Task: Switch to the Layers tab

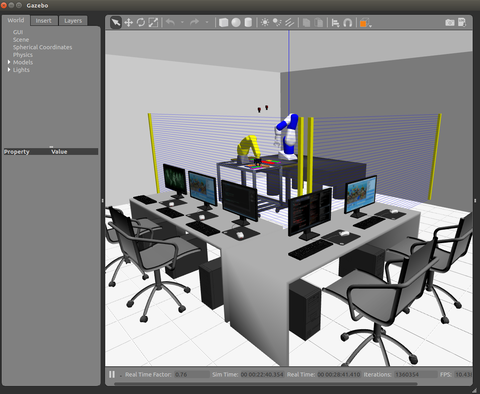Action: coord(73,21)
